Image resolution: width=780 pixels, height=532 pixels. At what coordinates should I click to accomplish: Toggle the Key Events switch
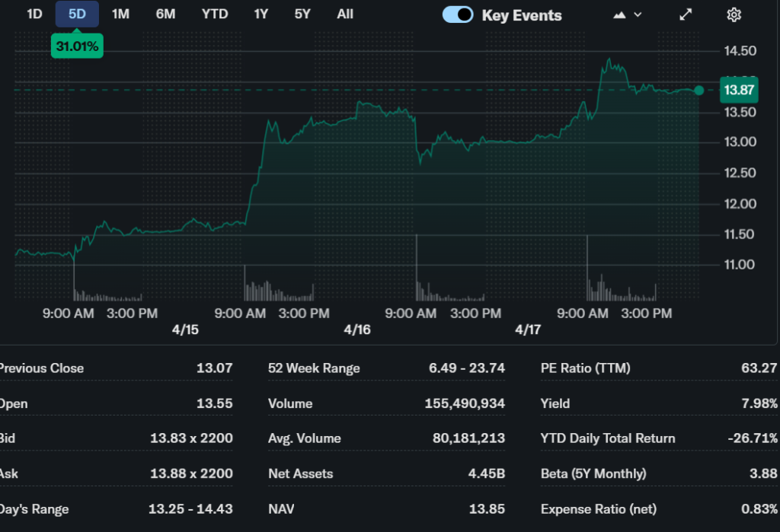(x=458, y=14)
